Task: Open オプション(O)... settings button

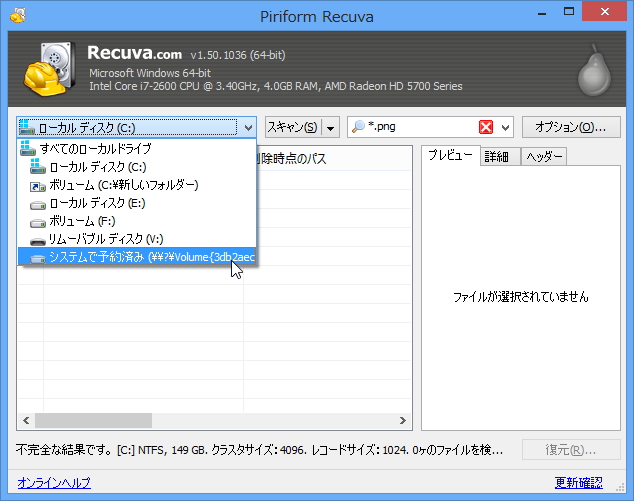Action: tap(571, 127)
